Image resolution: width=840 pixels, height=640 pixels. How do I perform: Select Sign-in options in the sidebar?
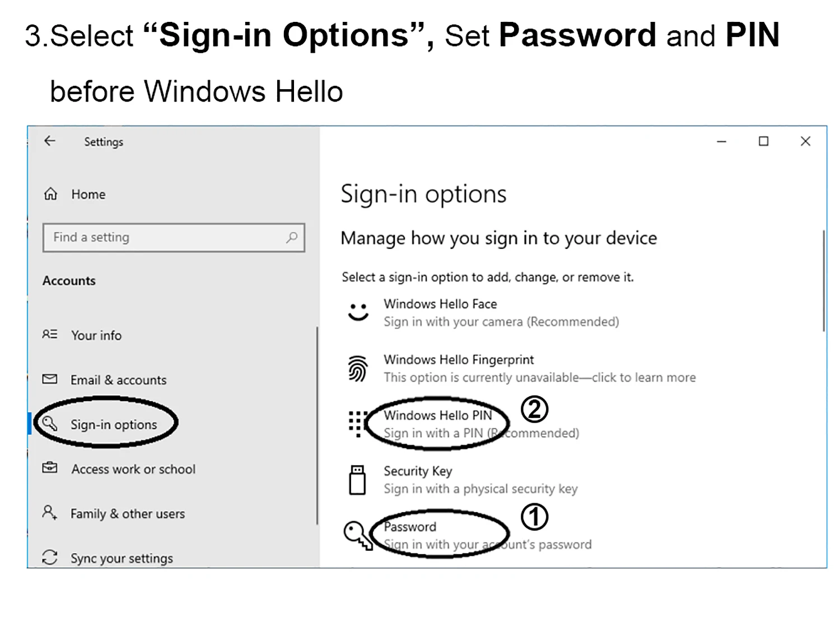coord(113,424)
